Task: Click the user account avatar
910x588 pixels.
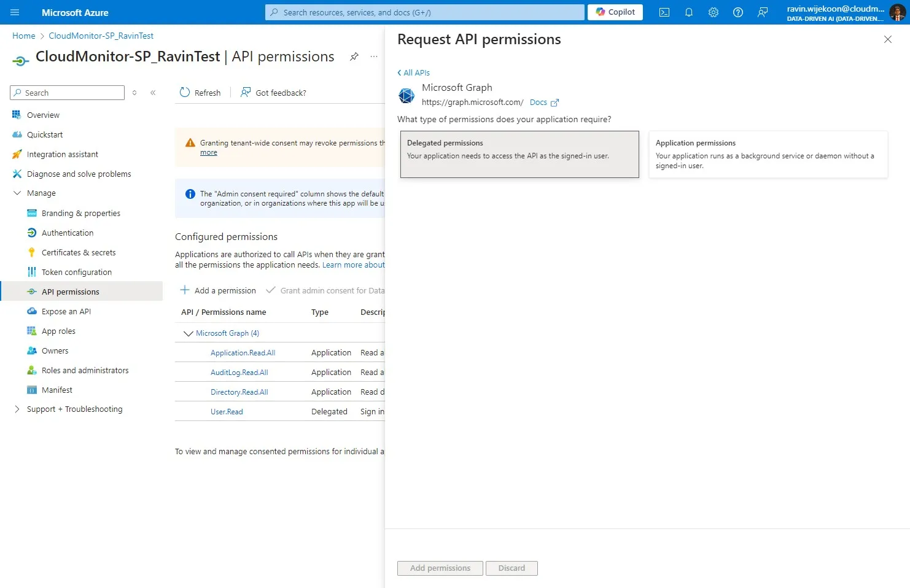Action: tap(897, 12)
